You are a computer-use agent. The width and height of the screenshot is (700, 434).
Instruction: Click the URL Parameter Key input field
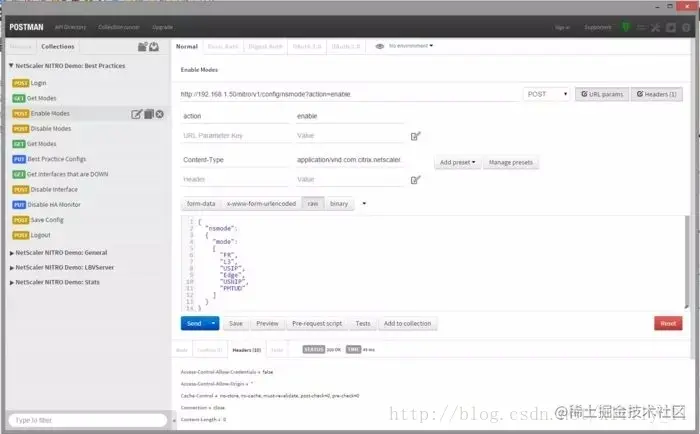(x=236, y=136)
